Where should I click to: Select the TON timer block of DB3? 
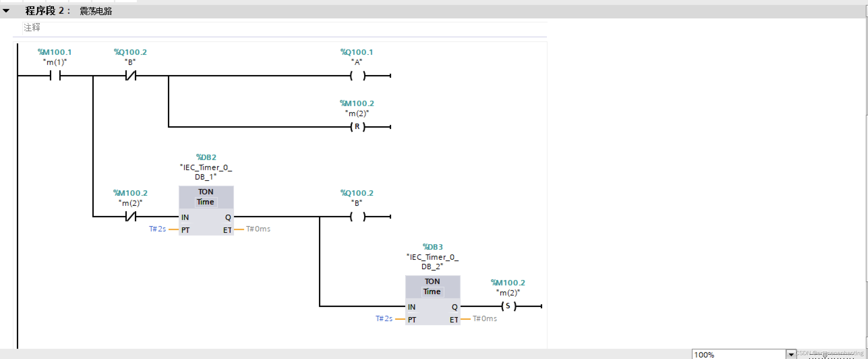[433, 300]
